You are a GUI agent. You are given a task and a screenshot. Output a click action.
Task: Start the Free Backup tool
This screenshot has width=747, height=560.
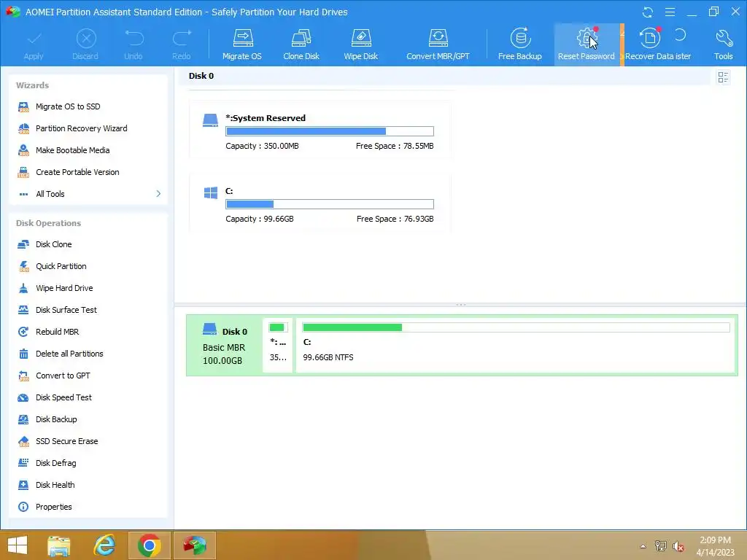[x=519, y=44]
